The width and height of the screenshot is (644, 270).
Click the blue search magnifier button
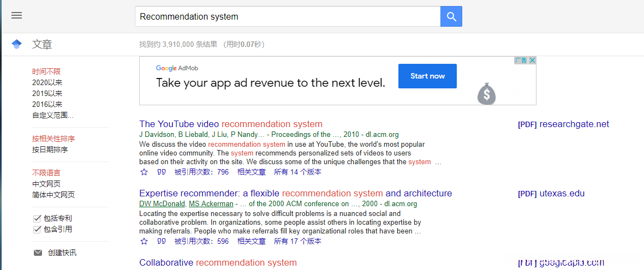point(451,16)
